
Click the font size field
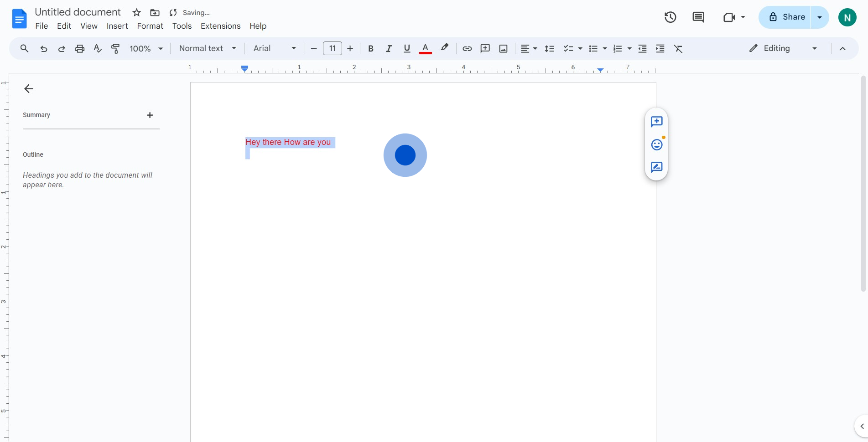coord(333,48)
